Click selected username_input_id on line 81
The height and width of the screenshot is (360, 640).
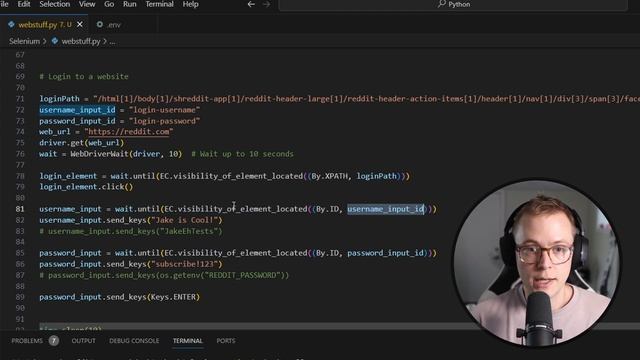(x=386, y=209)
